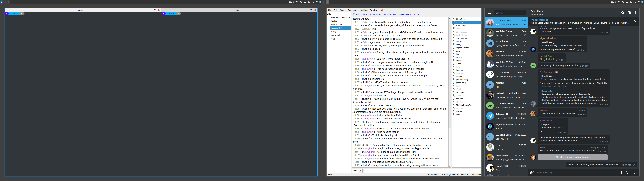This screenshot has width=644, height=181.
Task: Click the microphone voice message icon
Action: coord(635,172)
